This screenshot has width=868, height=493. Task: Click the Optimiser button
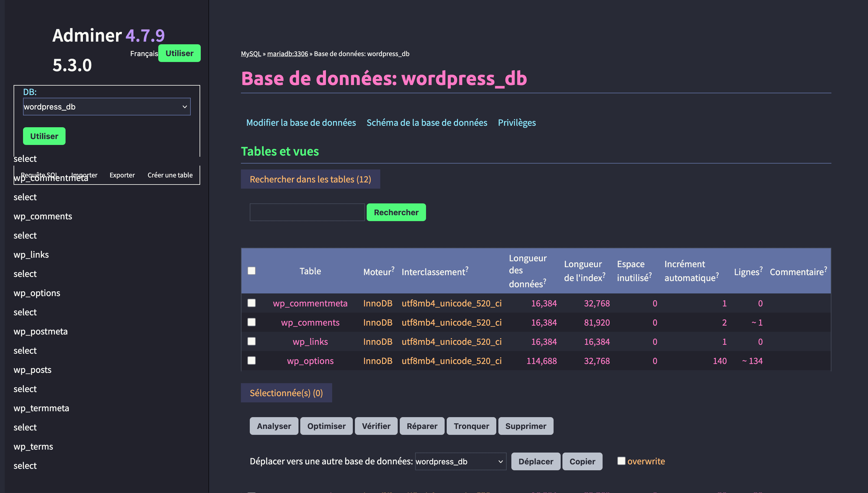click(326, 426)
